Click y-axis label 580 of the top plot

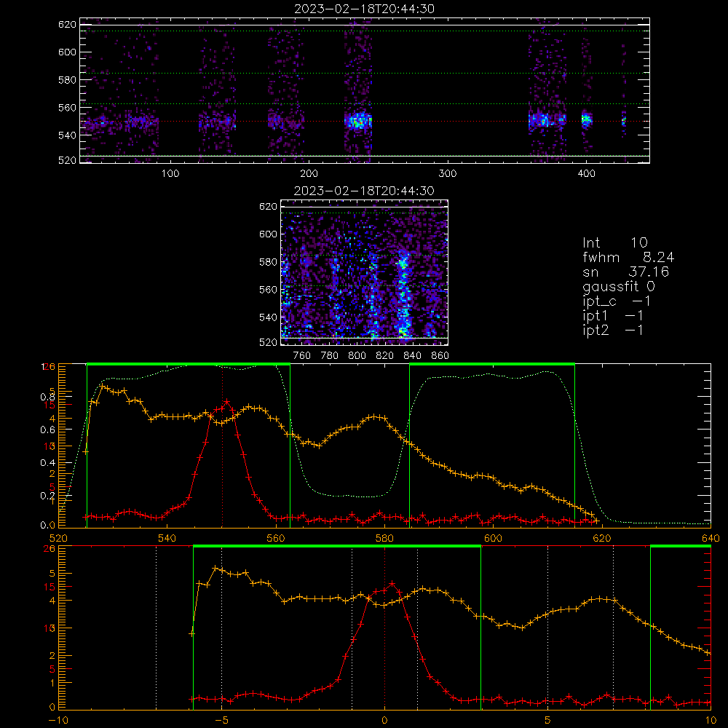tap(67, 80)
